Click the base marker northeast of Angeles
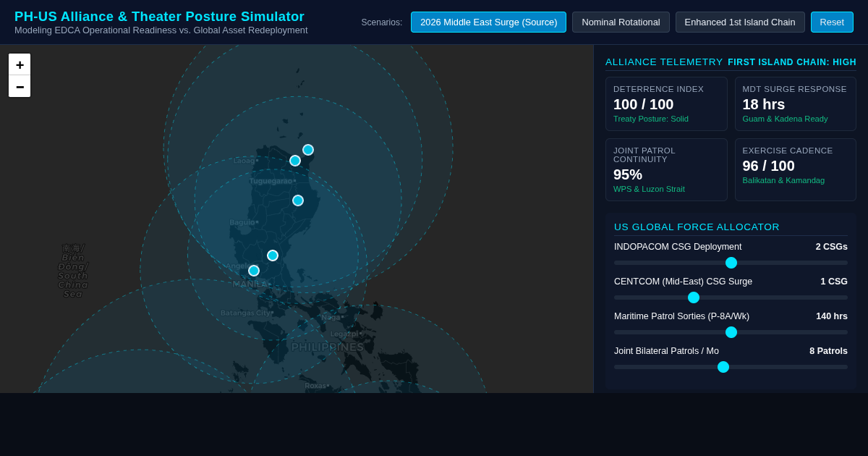Screen dimensions: 868x456 point(273,256)
